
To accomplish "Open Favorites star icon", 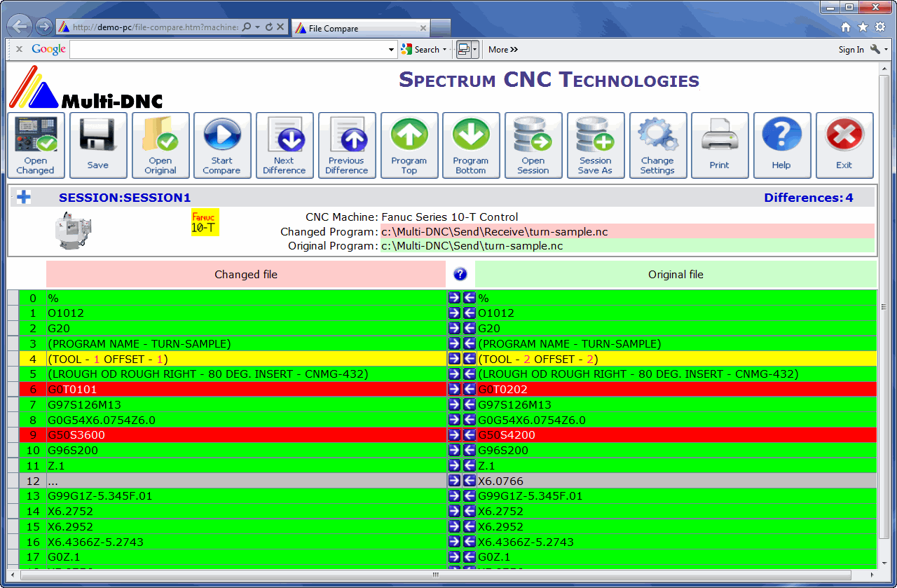I will click(863, 27).
